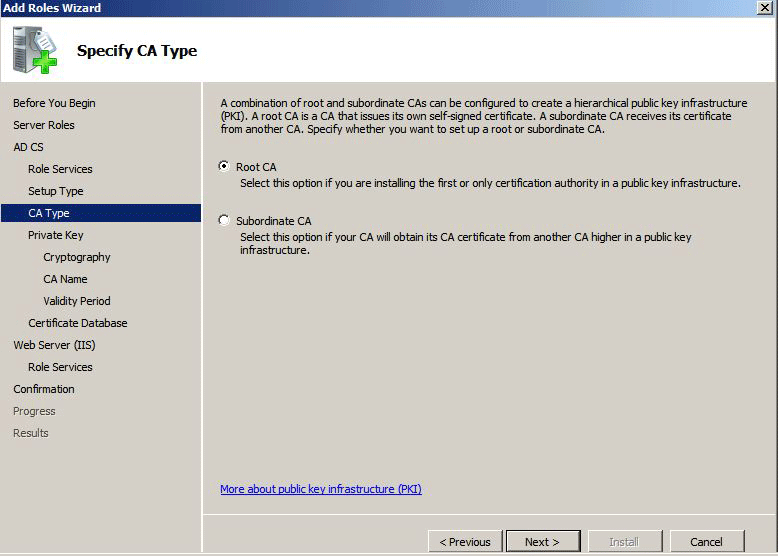The height and width of the screenshot is (556, 778).
Task: Open the CA Name step
Action: pyautogui.click(x=65, y=279)
